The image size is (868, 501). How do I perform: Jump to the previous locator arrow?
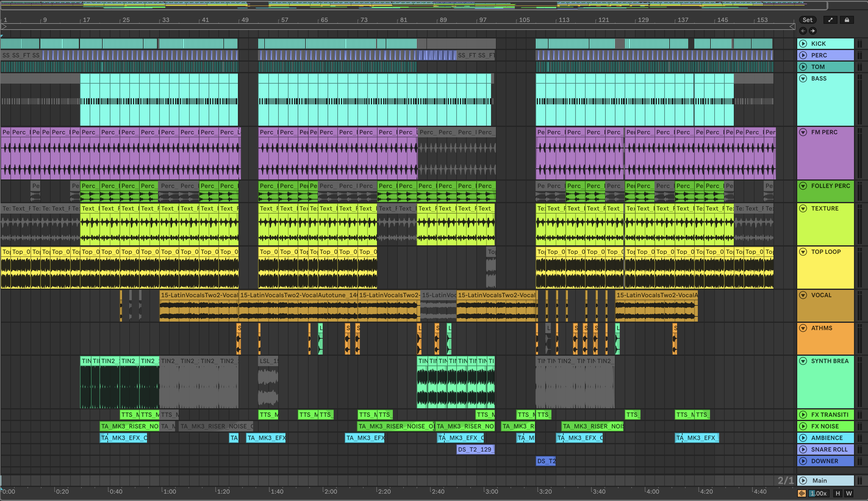803,31
